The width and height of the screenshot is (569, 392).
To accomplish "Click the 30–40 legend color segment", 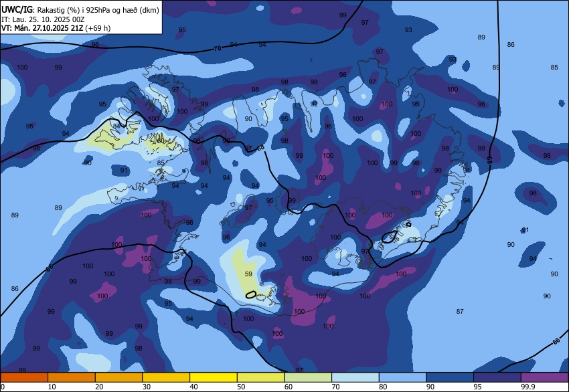I will pyautogui.click(x=166, y=377).
